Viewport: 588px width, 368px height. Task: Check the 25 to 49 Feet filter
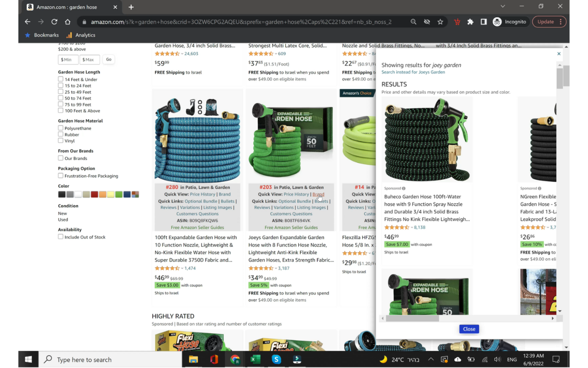coord(61,92)
